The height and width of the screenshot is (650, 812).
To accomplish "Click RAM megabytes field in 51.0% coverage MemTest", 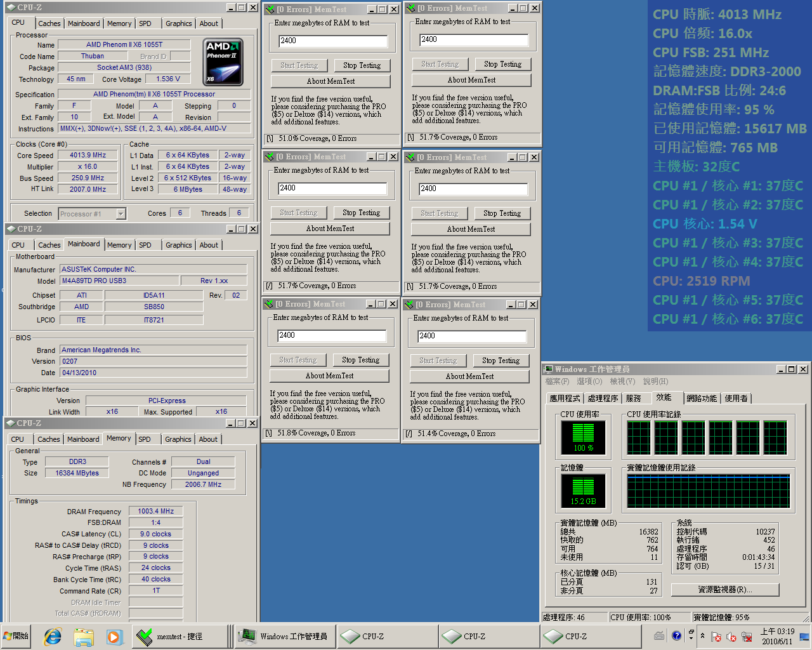I will pyautogui.click(x=333, y=41).
